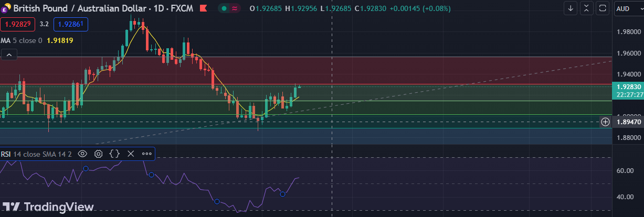Image resolution: width=644 pixels, height=217 pixels.
Task: Click the plus button beside 1.89470
Action: [x=605, y=122]
